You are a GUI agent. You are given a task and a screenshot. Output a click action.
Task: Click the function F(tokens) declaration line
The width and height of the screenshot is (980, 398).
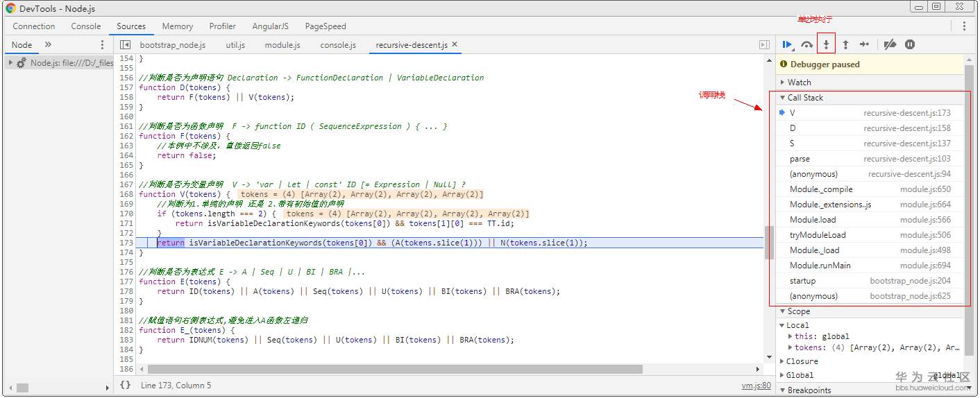185,136
